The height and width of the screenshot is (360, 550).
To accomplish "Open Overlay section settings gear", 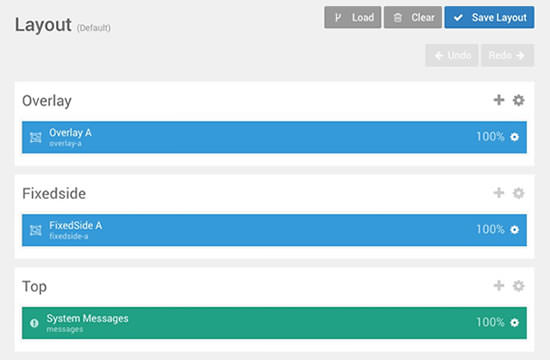I will coord(518,100).
